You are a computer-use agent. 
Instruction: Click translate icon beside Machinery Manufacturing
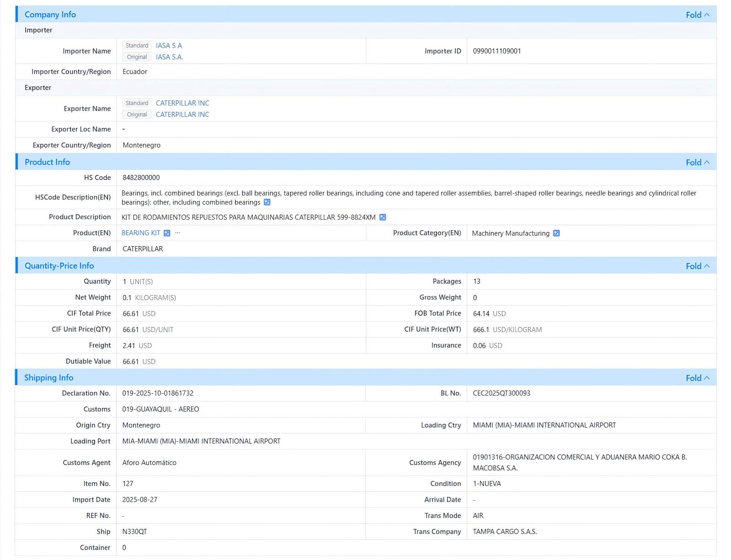(556, 233)
